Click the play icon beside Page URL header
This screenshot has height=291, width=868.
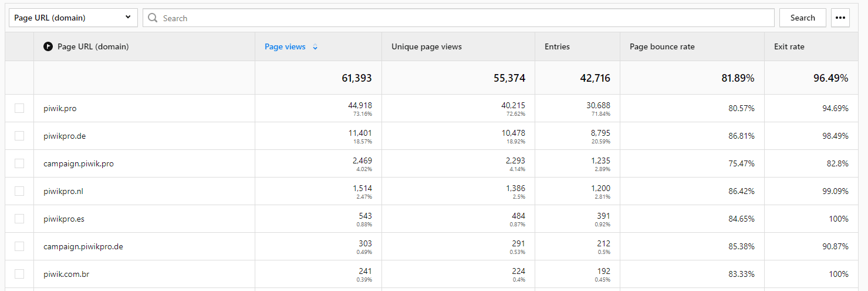pos(48,46)
